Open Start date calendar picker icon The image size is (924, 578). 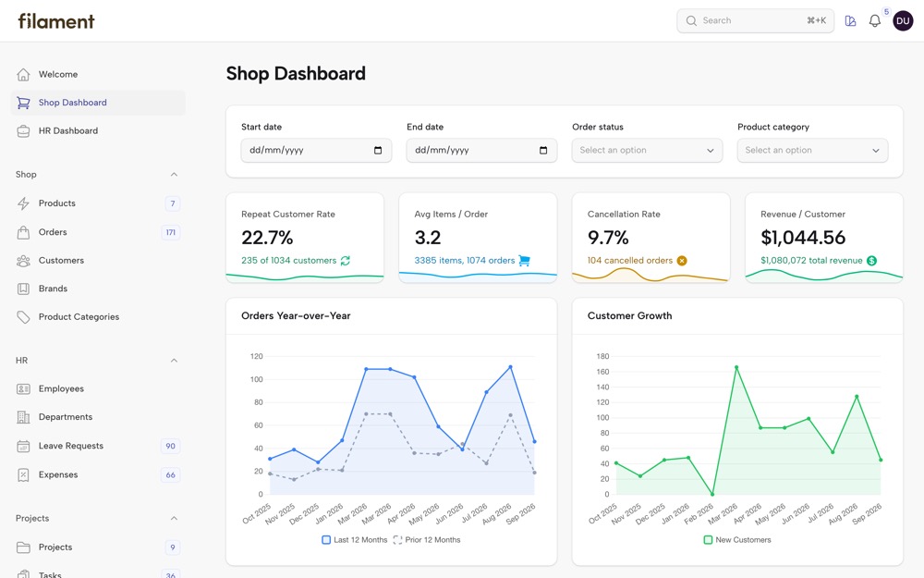pyautogui.click(x=378, y=151)
